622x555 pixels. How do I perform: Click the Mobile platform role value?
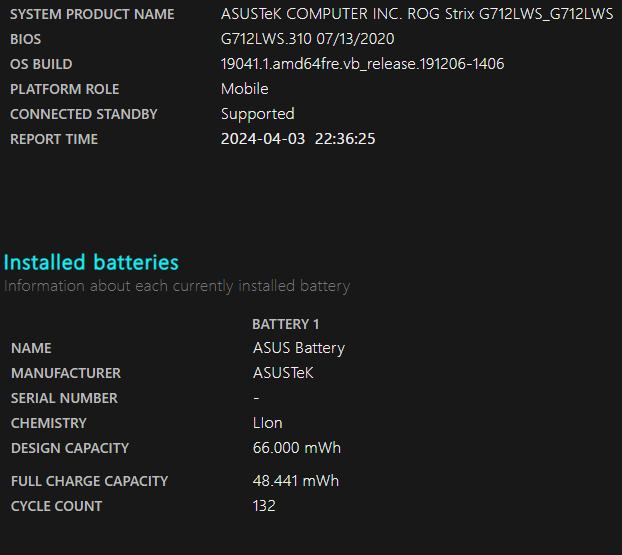(x=244, y=89)
